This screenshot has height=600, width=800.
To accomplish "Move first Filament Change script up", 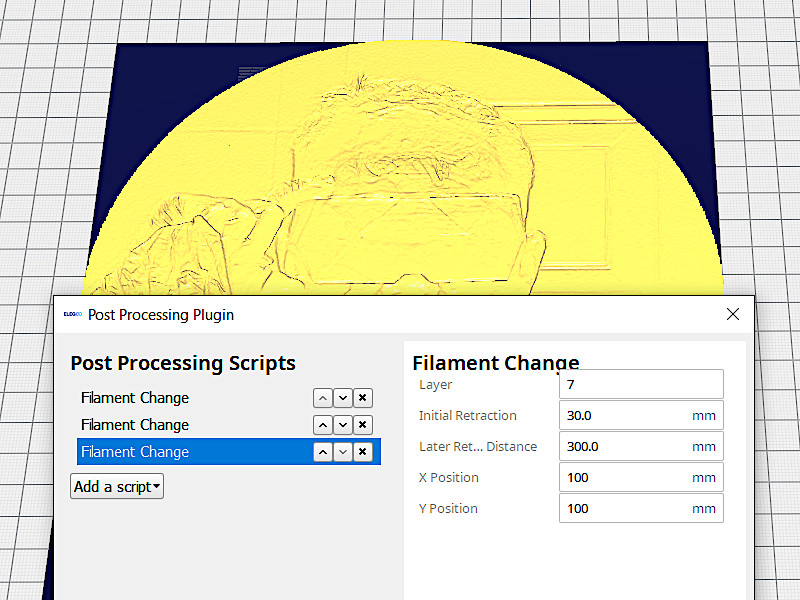I will pos(323,398).
